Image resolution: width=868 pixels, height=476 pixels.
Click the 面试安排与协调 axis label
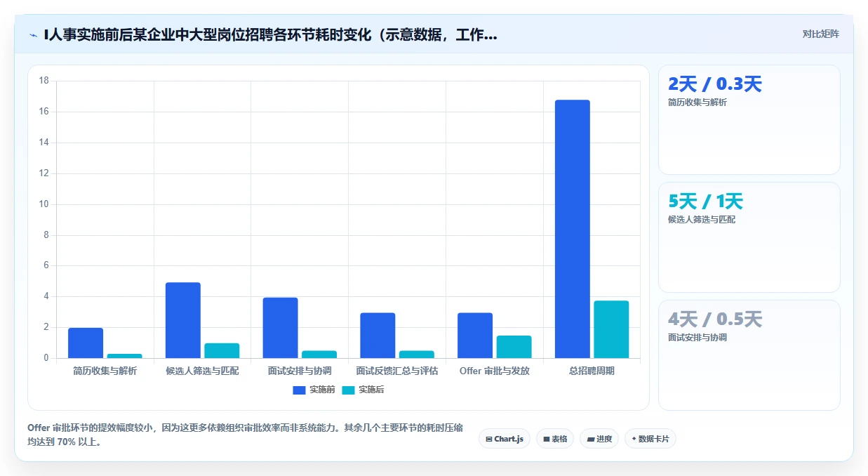(x=300, y=371)
